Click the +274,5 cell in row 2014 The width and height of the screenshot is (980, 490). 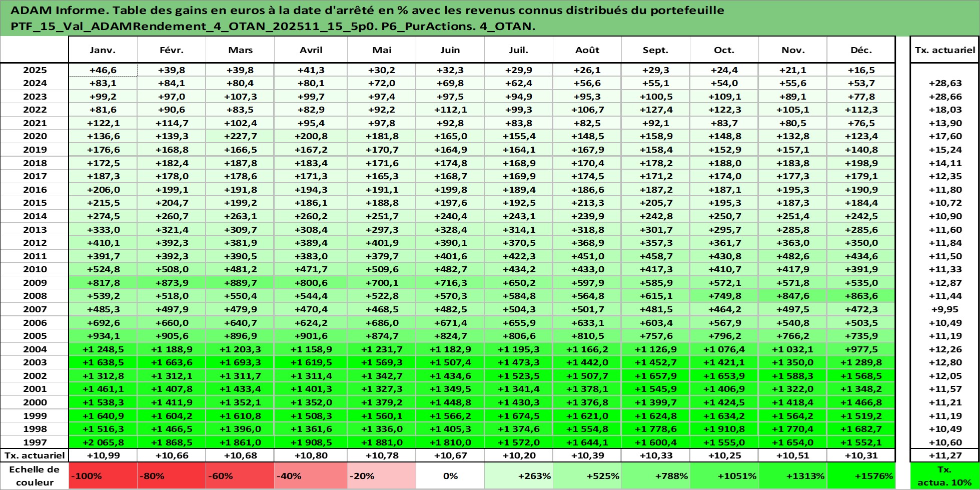pos(103,216)
